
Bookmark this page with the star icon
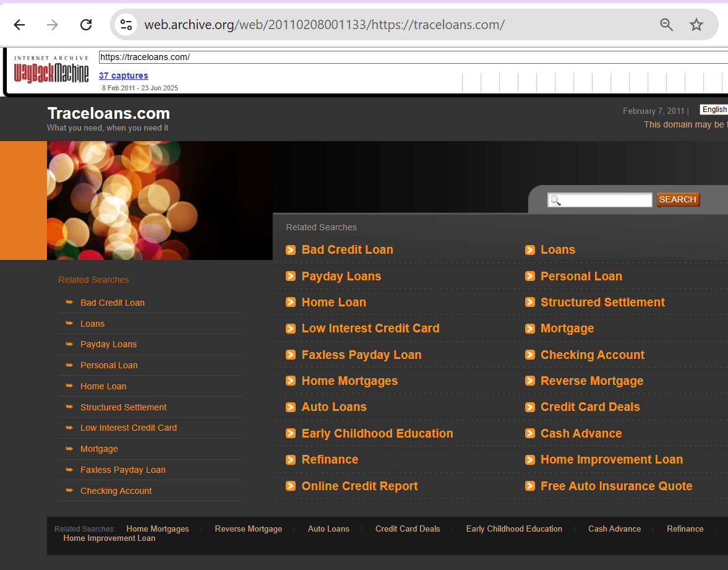point(696,25)
